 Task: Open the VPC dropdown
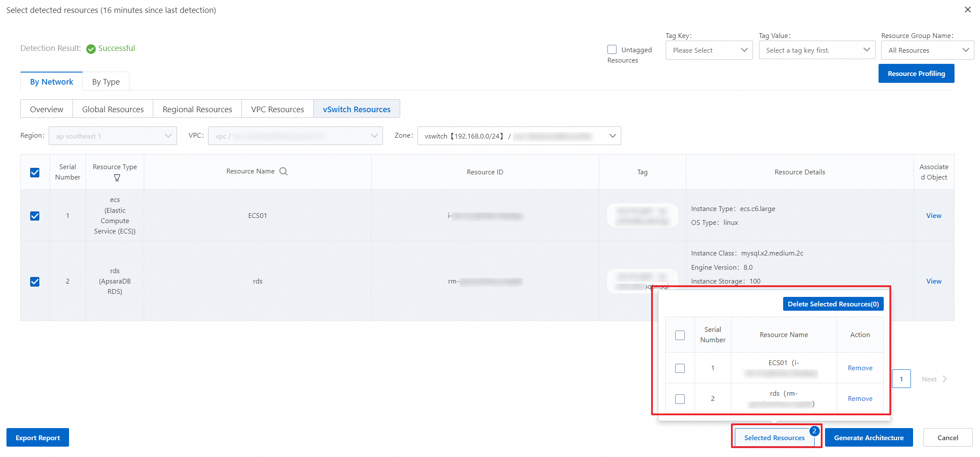[x=295, y=136]
